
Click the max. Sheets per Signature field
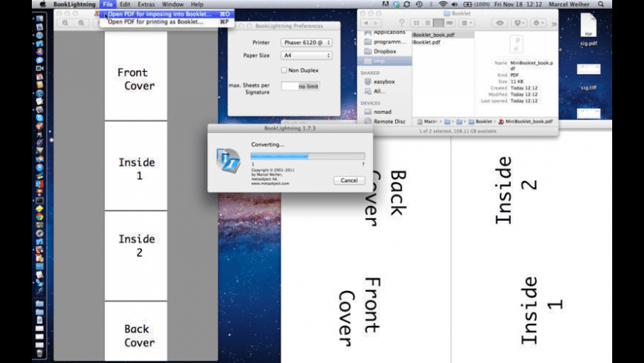tap(301, 87)
